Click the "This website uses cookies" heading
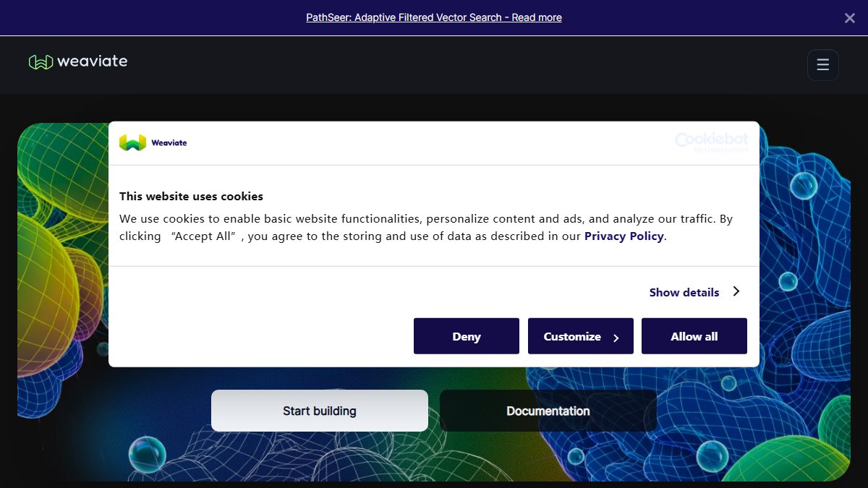Screen dimensions: 868x488 (192, 196)
